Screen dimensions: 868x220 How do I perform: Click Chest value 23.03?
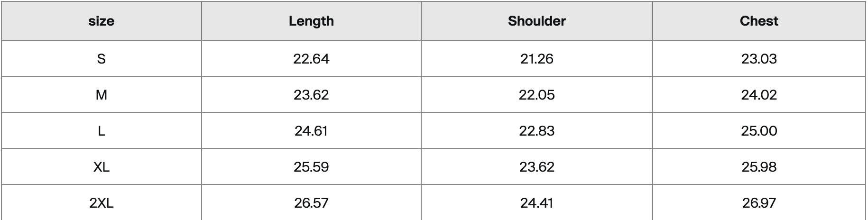pyautogui.click(x=759, y=59)
